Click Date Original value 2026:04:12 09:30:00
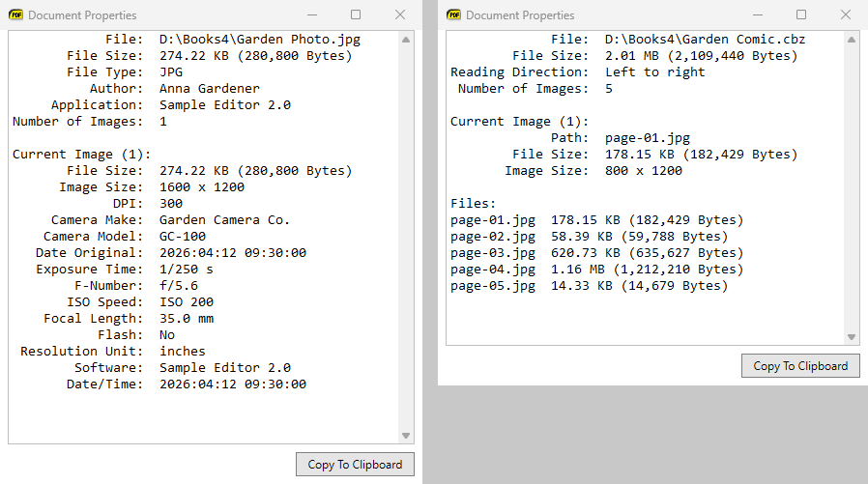Viewport: 868px width, 484px height. click(233, 253)
